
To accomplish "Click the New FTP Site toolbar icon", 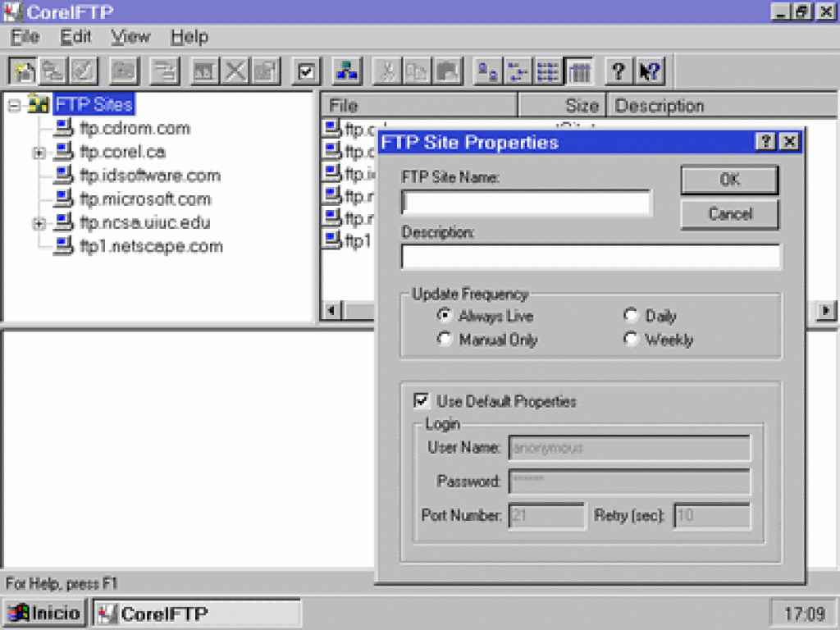I will [25, 71].
